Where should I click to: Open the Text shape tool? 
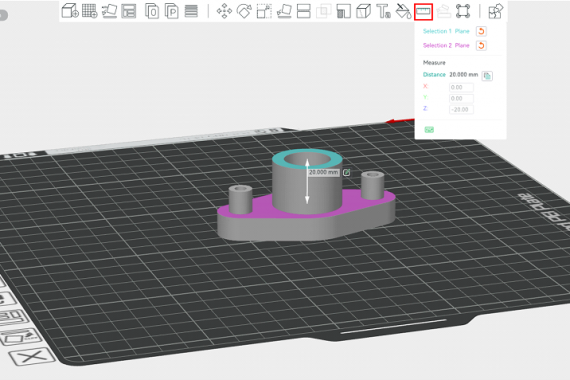[x=383, y=11]
